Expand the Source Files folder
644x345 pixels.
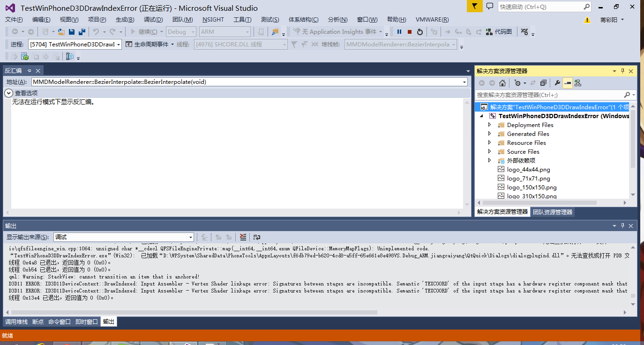click(490, 151)
